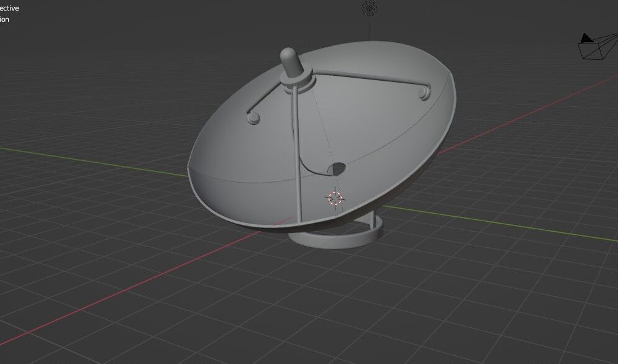Select the camera object in viewport
This screenshot has height=364, width=618.
pyautogui.click(x=598, y=46)
